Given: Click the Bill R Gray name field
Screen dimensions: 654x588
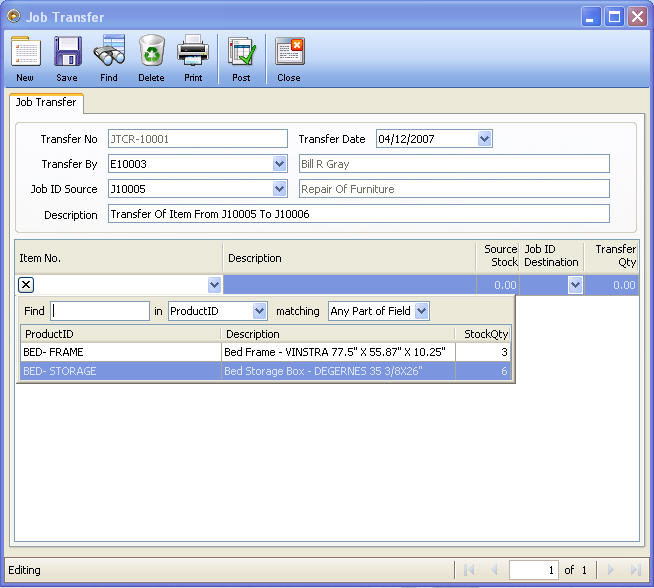Looking at the screenshot, I should (x=454, y=164).
